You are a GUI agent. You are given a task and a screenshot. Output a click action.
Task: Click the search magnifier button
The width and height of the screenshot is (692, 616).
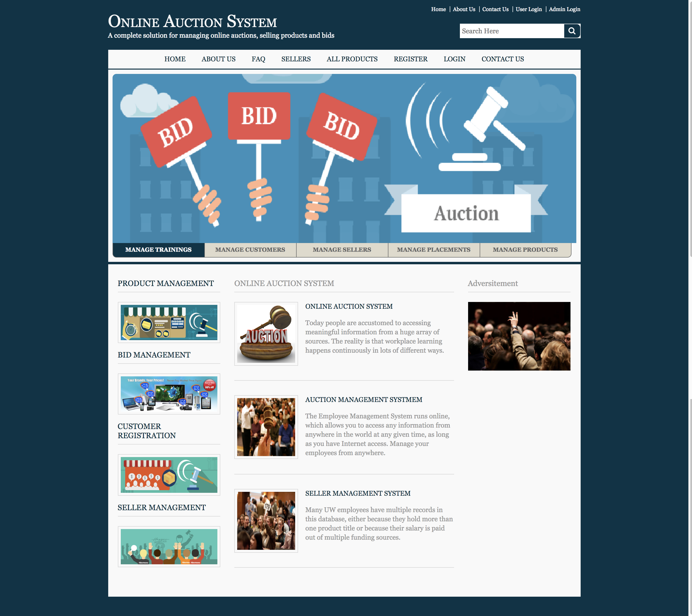572,31
